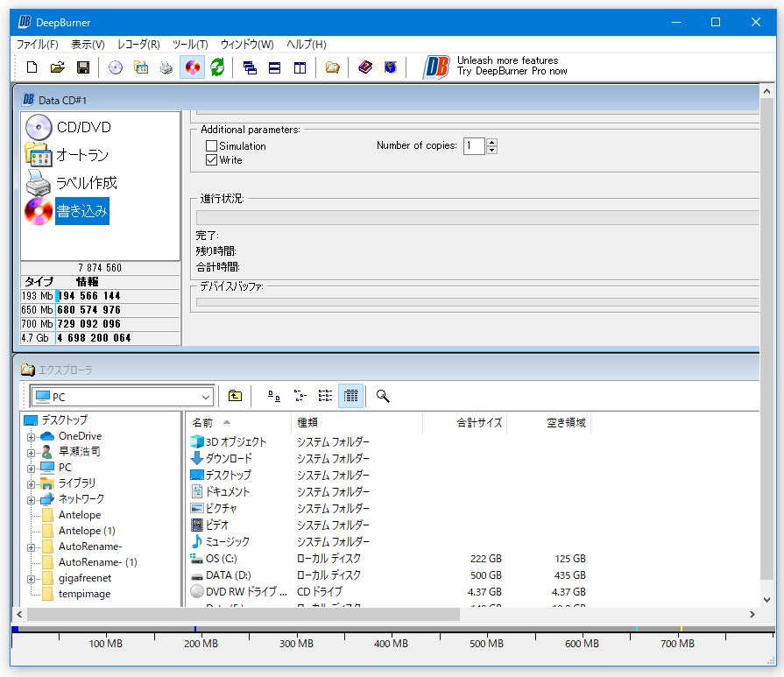Click the globe web icon in toolbar

click(391, 67)
